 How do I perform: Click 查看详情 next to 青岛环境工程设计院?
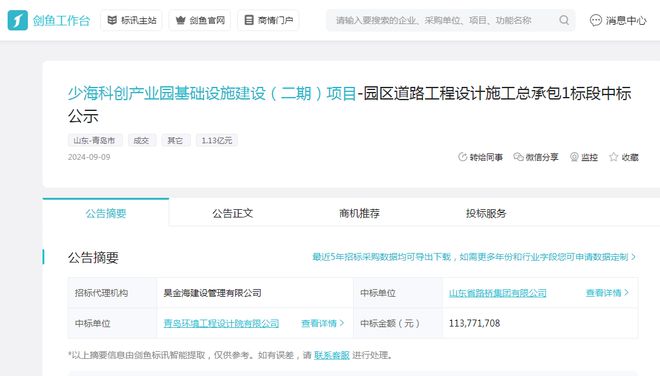tap(319, 323)
